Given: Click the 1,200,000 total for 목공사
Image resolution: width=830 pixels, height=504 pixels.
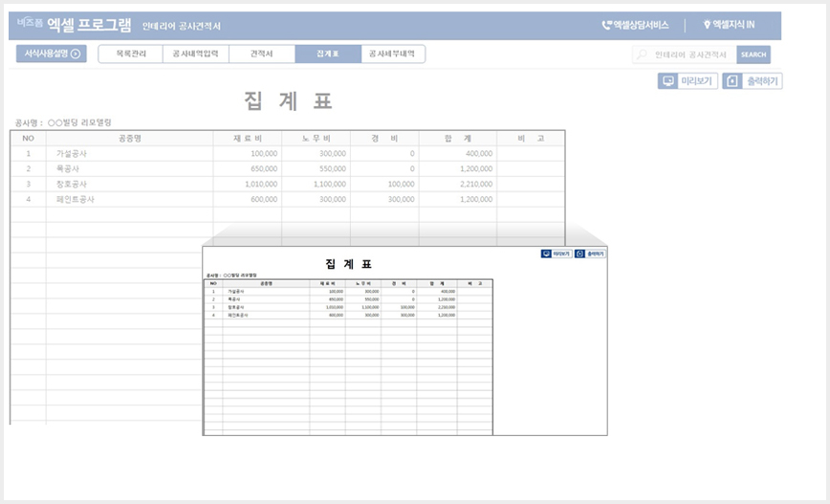Looking at the screenshot, I should point(458,169).
